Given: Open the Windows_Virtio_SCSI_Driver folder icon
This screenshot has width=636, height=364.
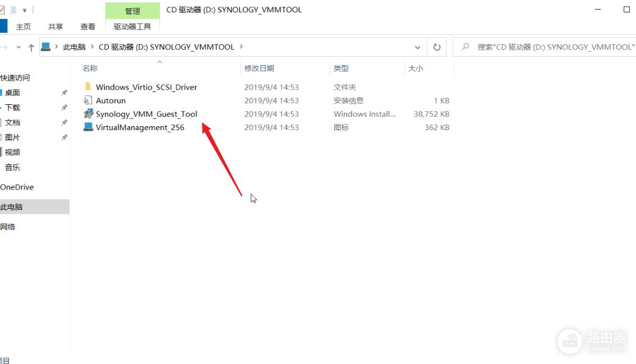Looking at the screenshot, I should tap(87, 87).
